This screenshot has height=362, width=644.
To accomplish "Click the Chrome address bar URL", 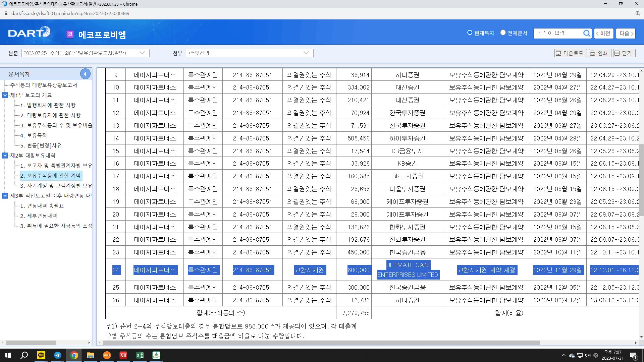I will (x=70, y=13).
